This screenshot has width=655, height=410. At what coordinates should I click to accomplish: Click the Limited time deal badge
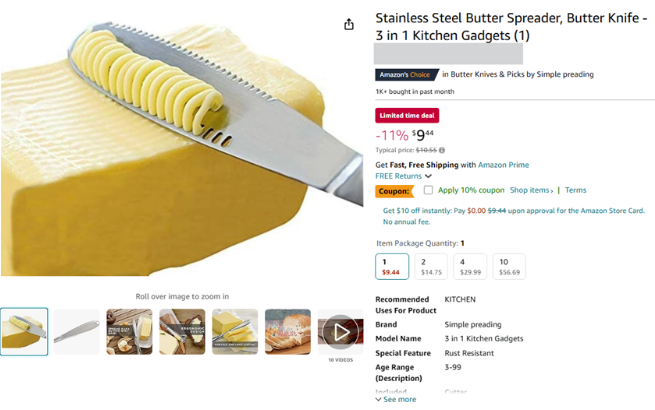[407, 116]
